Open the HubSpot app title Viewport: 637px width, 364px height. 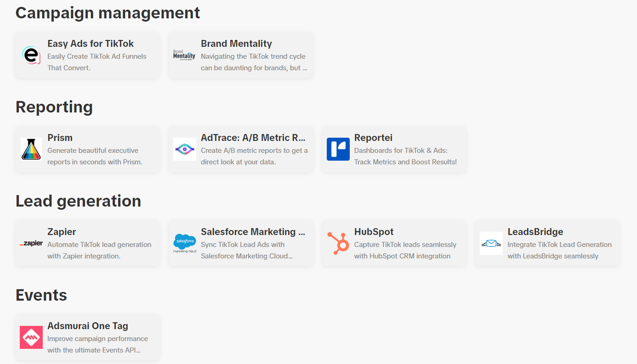(x=374, y=232)
